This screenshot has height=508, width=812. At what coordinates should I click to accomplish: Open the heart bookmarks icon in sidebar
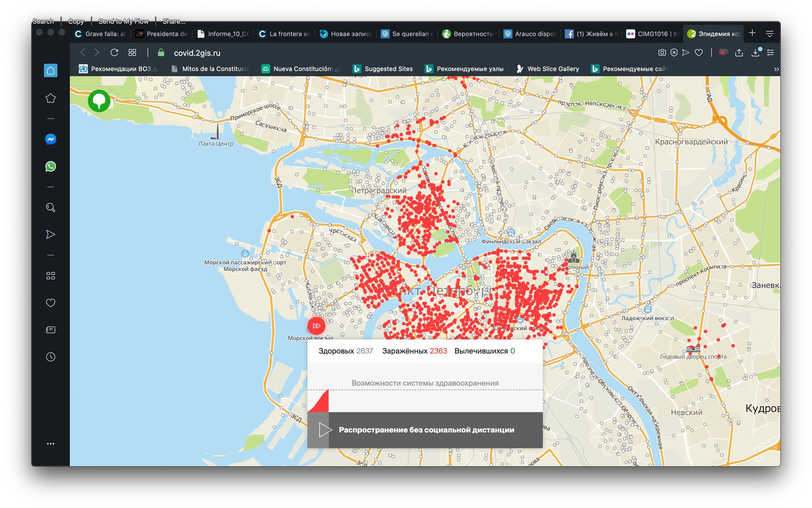pyautogui.click(x=50, y=303)
